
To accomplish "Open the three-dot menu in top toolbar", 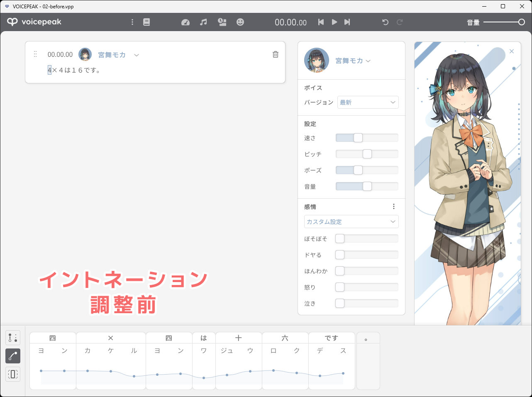I will (x=132, y=22).
